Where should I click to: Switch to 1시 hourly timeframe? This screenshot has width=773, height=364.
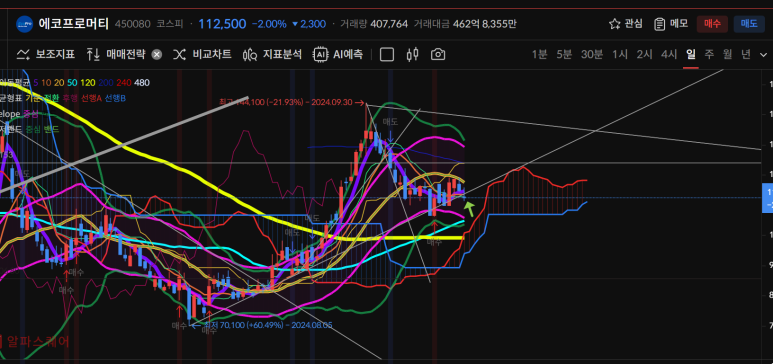tap(620, 54)
